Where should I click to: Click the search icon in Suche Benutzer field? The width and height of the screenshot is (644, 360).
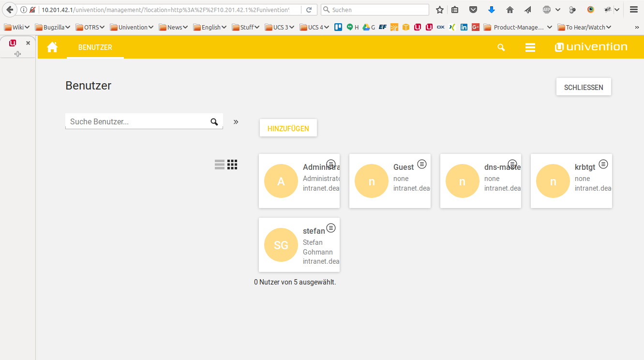tap(214, 122)
